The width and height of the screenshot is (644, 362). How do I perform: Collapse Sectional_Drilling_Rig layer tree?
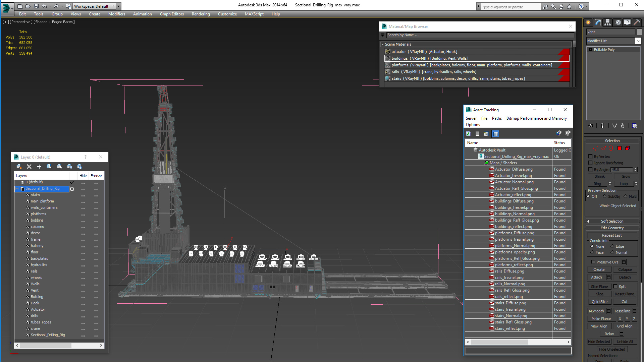pyautogui.click(x=17, y=189)
